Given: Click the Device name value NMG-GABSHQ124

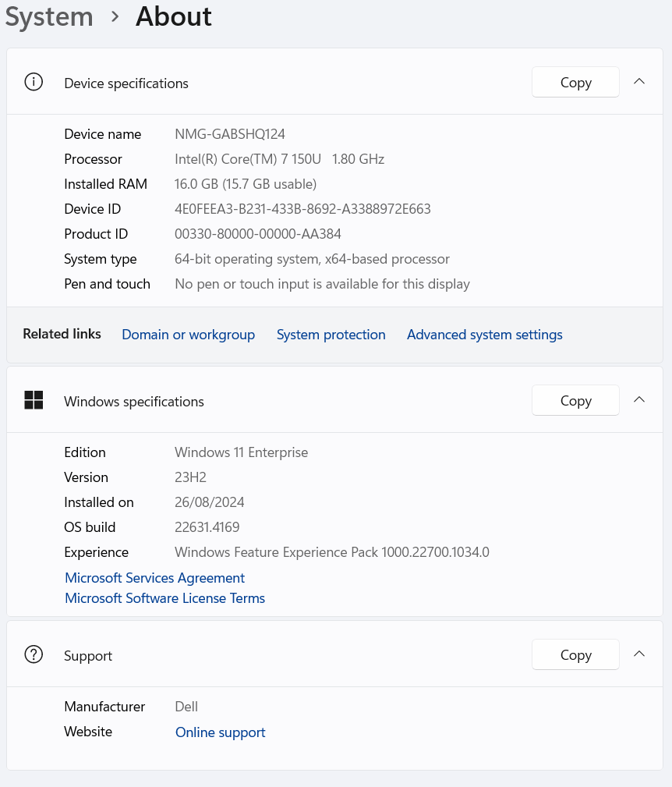Looking at the screenshot, I should [229, 134].
